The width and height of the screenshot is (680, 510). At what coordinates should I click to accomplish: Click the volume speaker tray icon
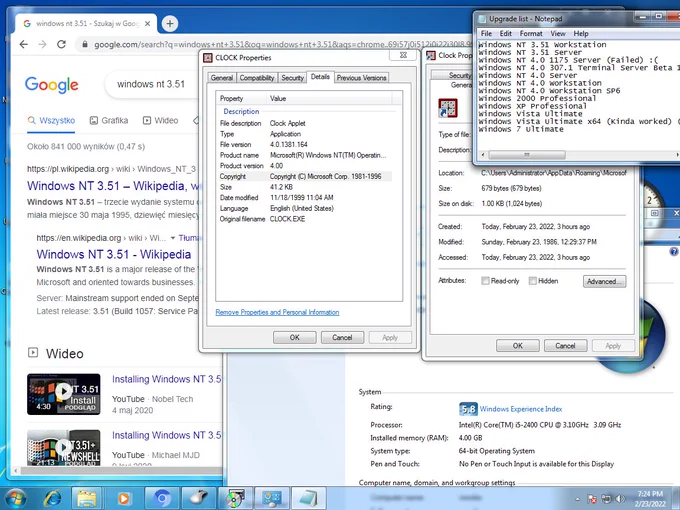621,499
